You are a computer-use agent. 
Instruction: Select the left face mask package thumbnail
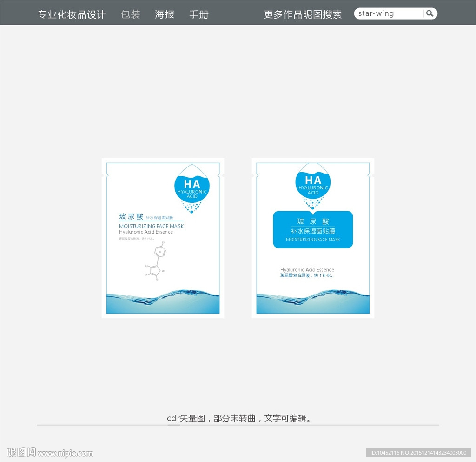click(x=163, y=237)
